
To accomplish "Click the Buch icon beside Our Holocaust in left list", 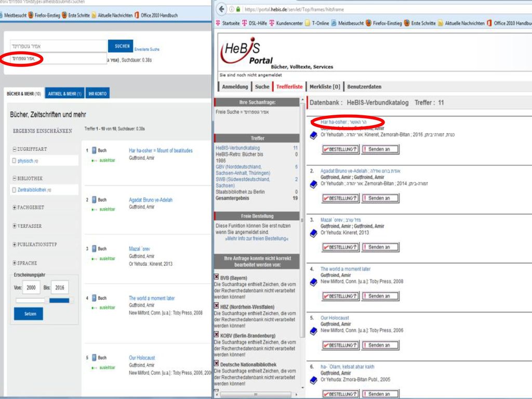I will pyautogui.click(x=95, y=358).
